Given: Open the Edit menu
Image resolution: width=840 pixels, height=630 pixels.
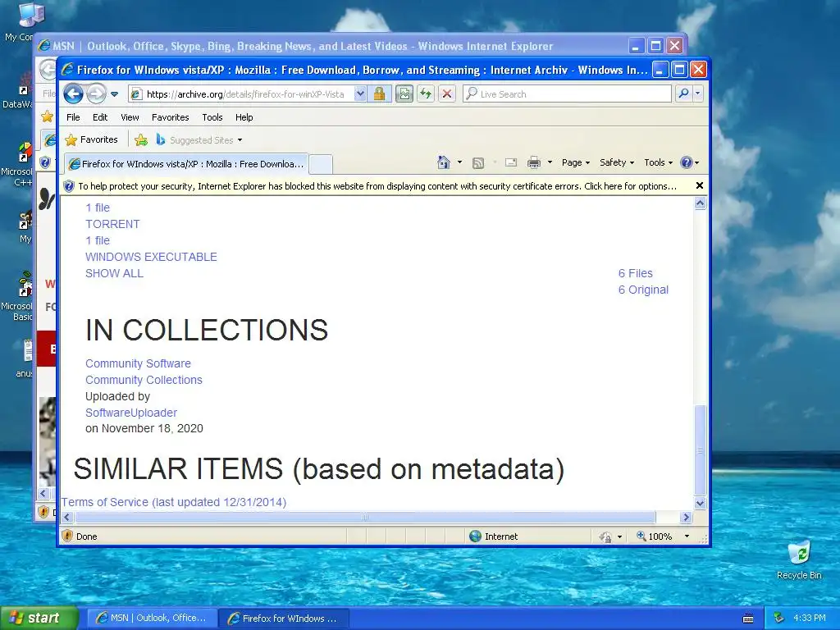Looking at the screenshot, I should (99, 117).
